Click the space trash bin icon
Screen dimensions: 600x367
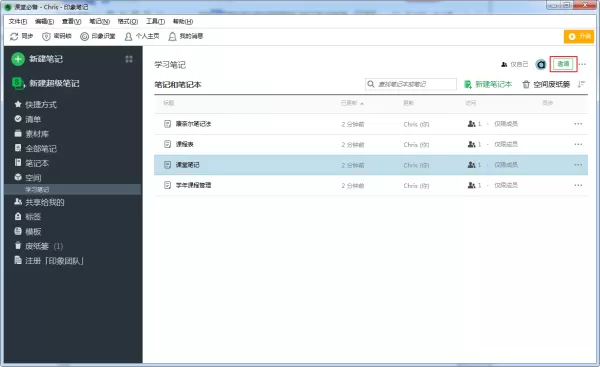[x=526, y=84]
